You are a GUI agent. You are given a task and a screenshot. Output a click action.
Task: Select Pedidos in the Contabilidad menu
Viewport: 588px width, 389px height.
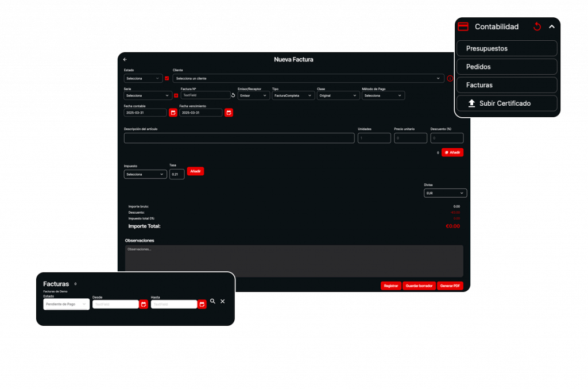point(507,67)
